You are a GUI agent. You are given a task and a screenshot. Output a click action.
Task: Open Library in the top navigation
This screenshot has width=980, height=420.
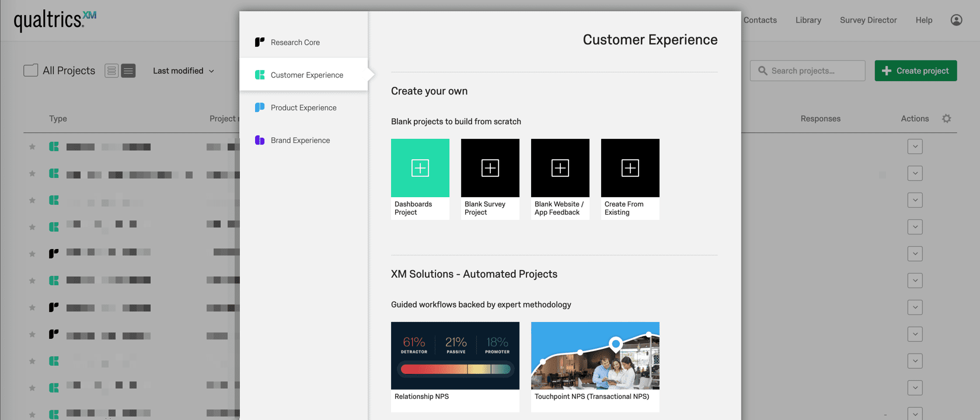click(x=808, y=20)
